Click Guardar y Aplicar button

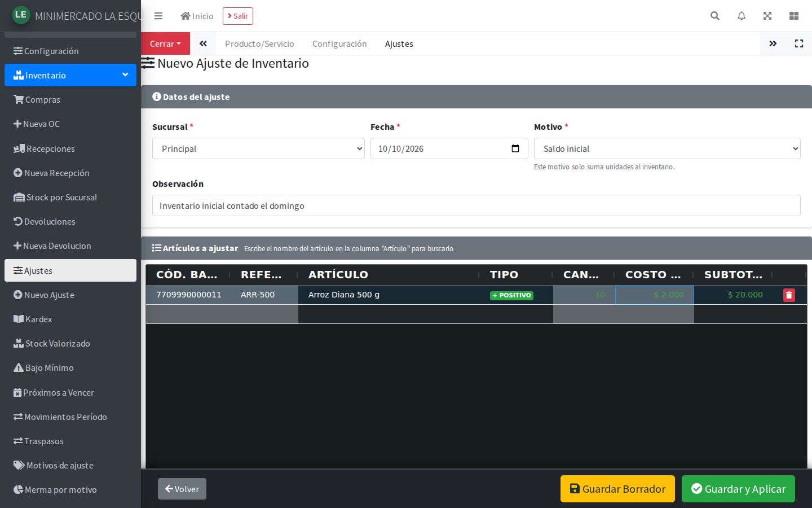738,489
